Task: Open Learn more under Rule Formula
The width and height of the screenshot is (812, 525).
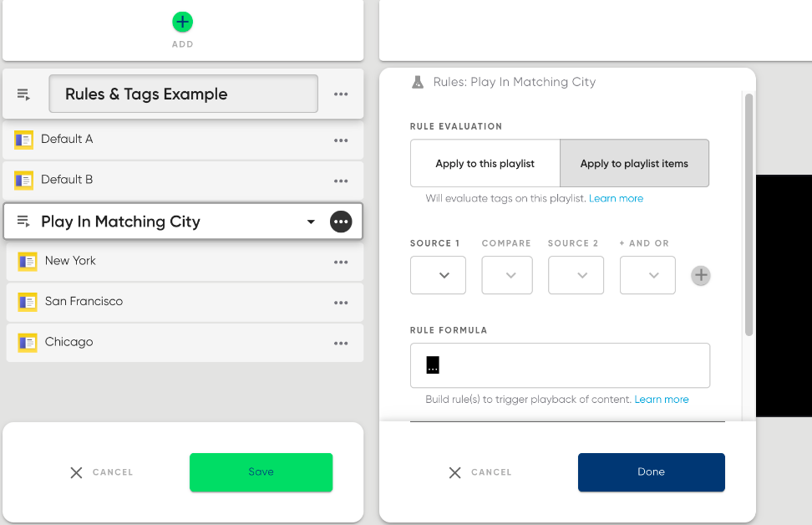Action: click(662, 400)
